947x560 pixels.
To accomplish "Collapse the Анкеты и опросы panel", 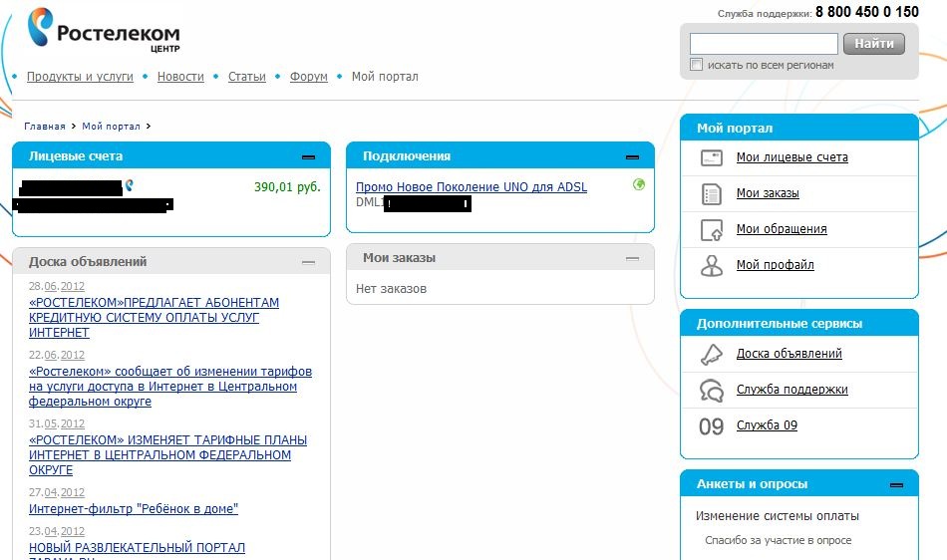I will coord(896,485).
